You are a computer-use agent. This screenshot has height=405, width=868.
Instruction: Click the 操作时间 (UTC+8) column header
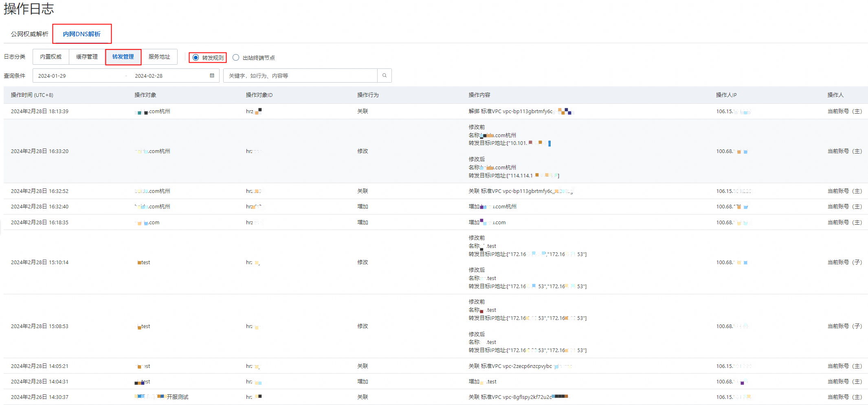(x=32, y=95)
